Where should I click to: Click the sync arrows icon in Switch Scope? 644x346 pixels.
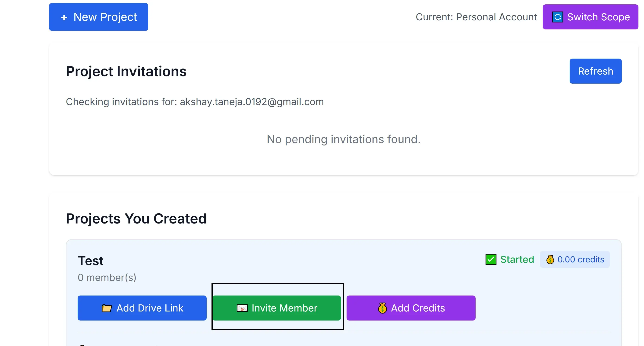click(558, 17)
